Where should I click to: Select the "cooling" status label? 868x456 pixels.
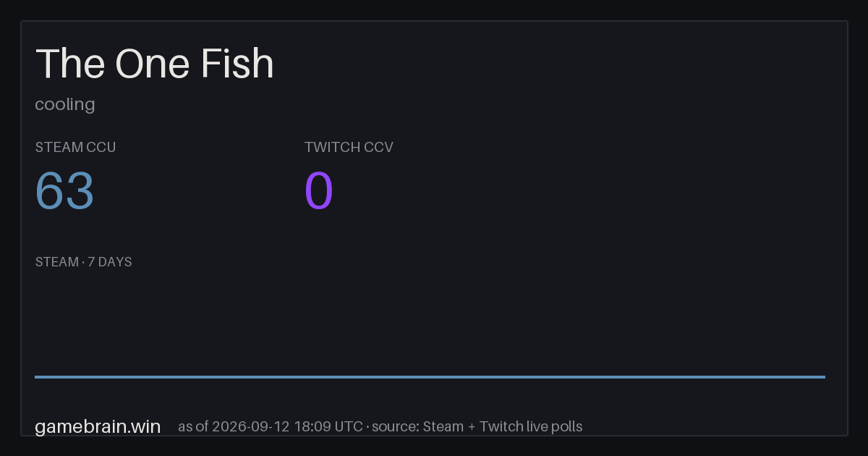(x=65, y=104)
